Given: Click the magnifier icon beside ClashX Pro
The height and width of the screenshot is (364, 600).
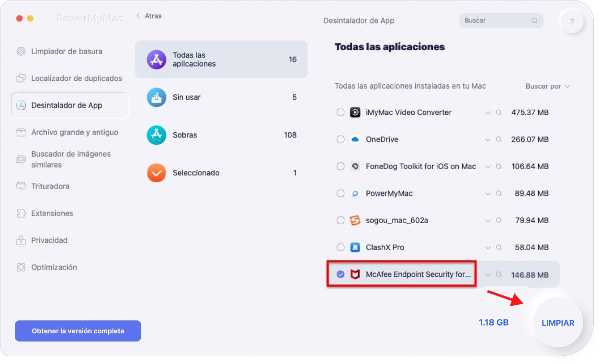Looking at the screenshot, I should click(498, 248).
